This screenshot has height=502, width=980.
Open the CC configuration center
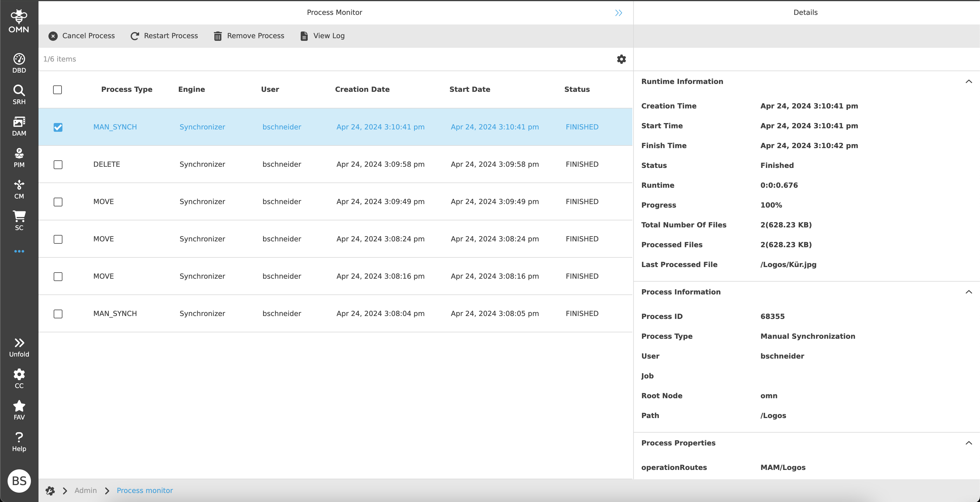pyautogui.click(x=19, y=378)
